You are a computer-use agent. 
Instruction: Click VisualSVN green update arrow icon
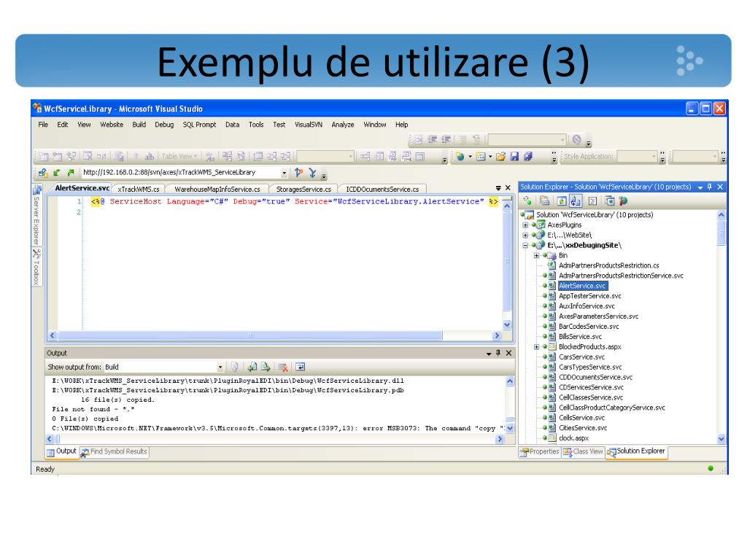tap(57, 173)
